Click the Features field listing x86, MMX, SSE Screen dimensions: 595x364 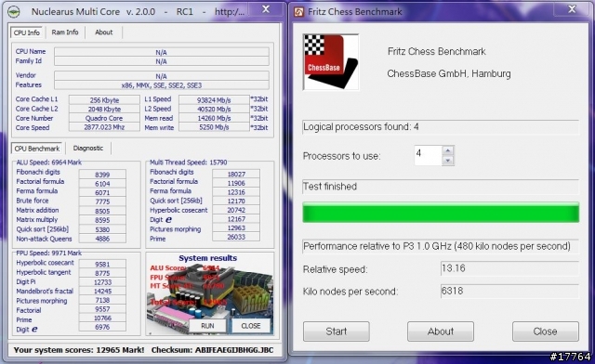coord(162,85)
